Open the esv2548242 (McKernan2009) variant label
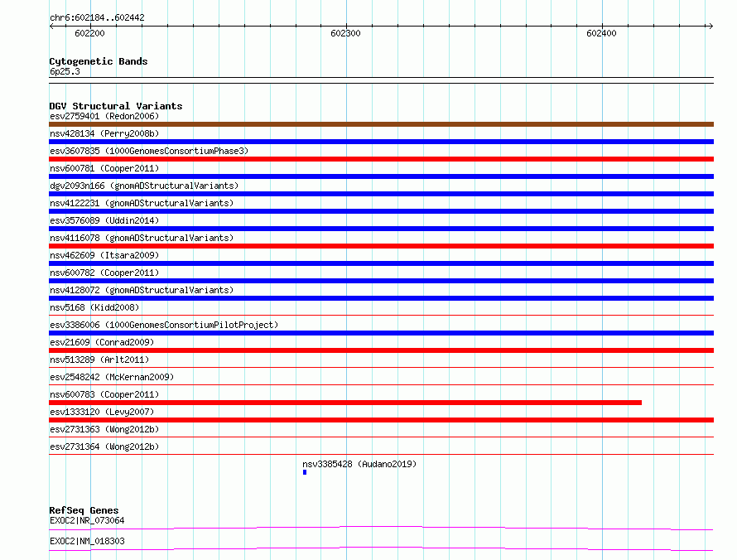737x560 pixels. (x=112, y=377)
